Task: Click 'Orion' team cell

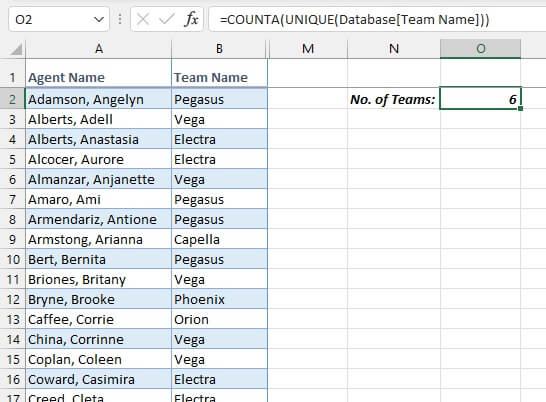Action: click(219, 319)
